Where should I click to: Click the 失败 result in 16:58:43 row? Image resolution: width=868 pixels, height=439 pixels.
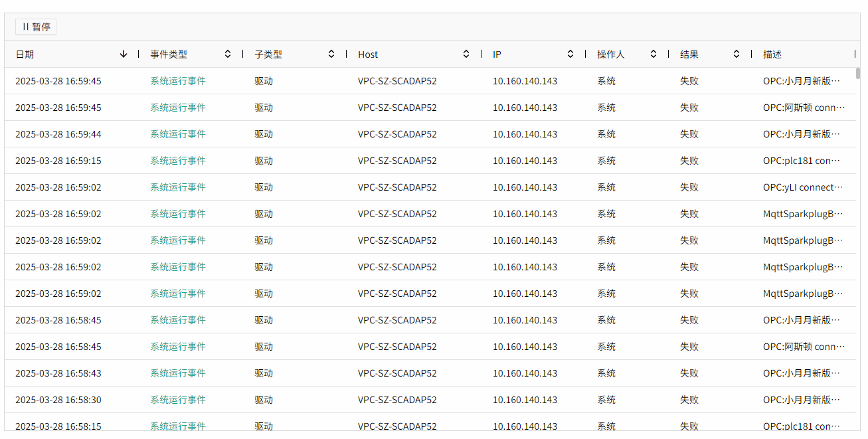(689, 373)
